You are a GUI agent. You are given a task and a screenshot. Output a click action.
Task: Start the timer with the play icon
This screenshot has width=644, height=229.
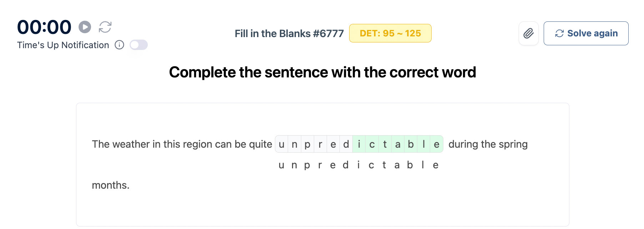tap(85, 27)
